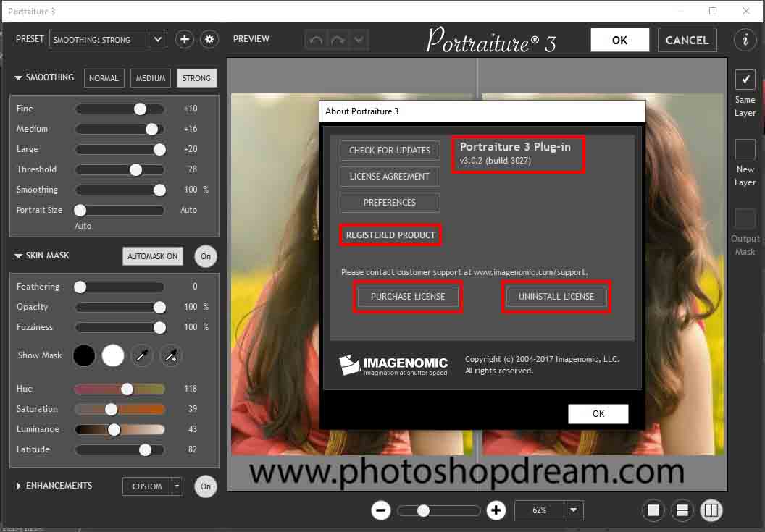Click the Threshold value 28
The height and width of the screenshot is (532, 765).
tap(192, 169)
